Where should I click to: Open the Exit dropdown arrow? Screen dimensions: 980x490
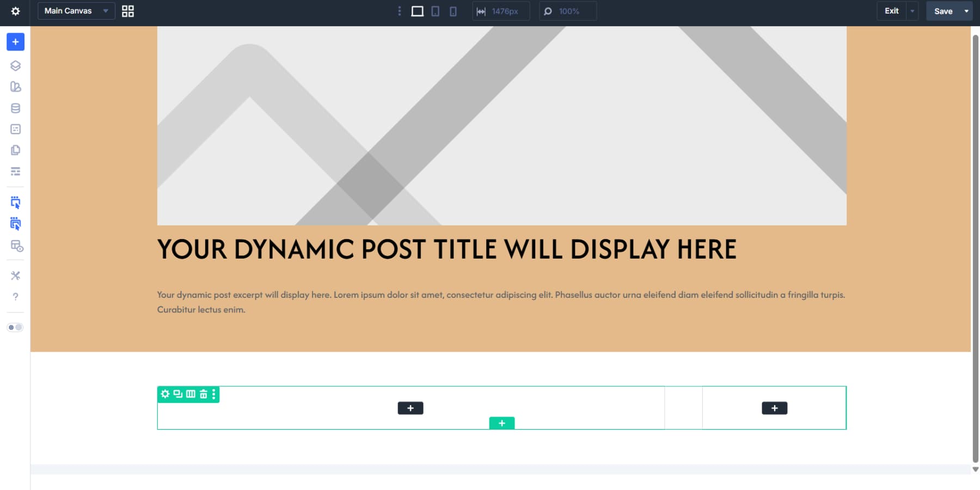(x=913, y=11)
